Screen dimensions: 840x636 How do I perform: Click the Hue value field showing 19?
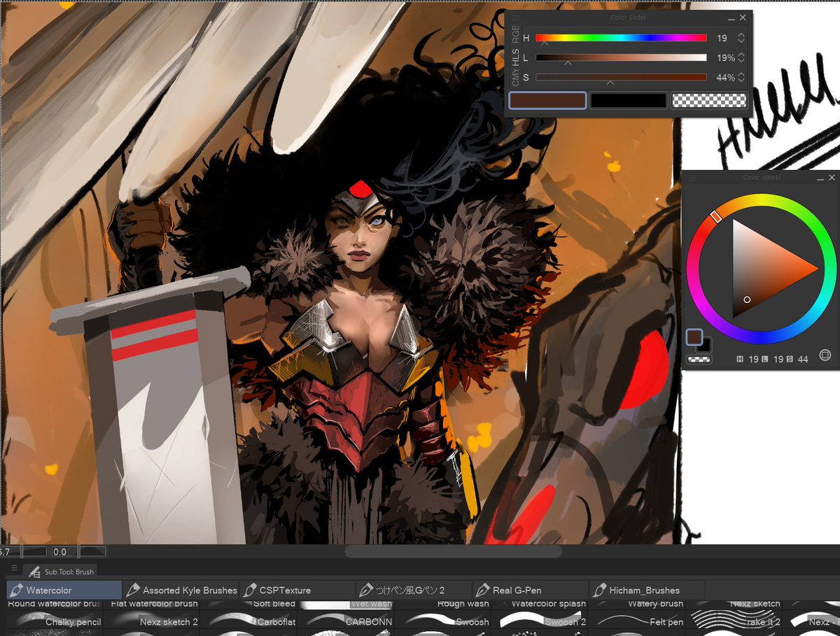click(x=722, y=38)
